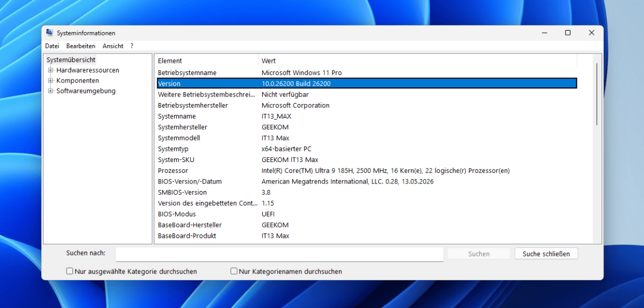Viewport: 644px width, 308px height.
Task: Select the BaseBoard-Produkt row
Action: [367, 236]
